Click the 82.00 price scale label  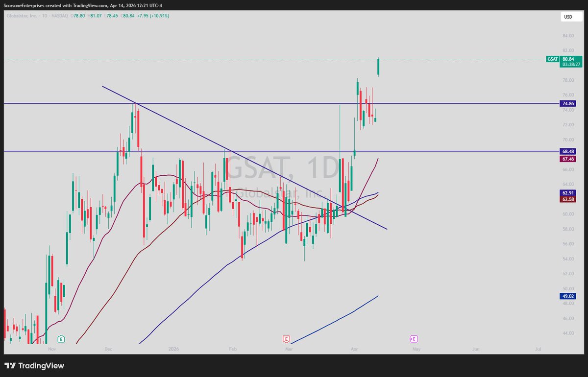click(568, 50)
